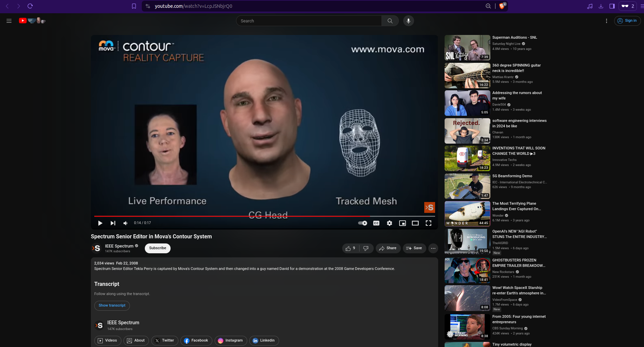Screen dimensions: 644x347
Task: Mute the video volume
Action: point(125,223)
